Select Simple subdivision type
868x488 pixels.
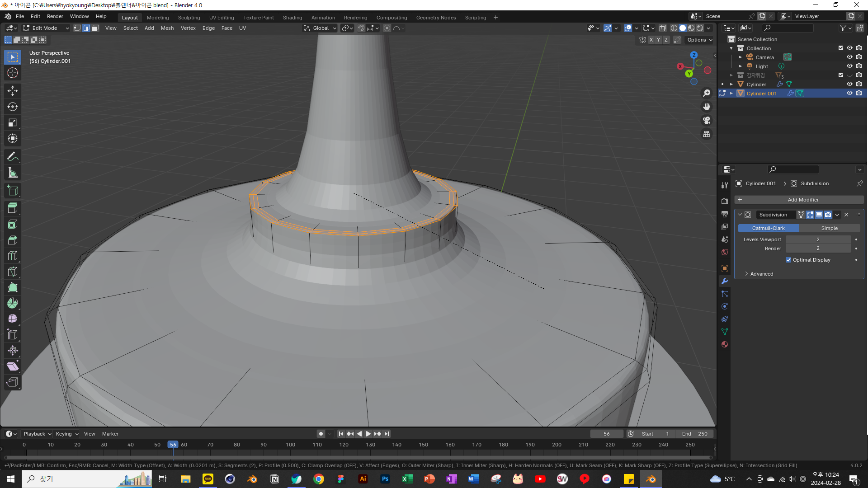coord(829,228)
